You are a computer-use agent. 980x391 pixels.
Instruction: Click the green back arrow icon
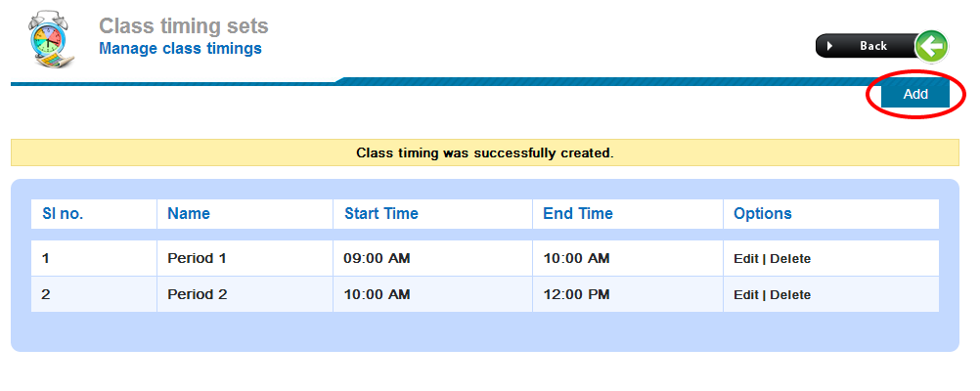point(931,46)
